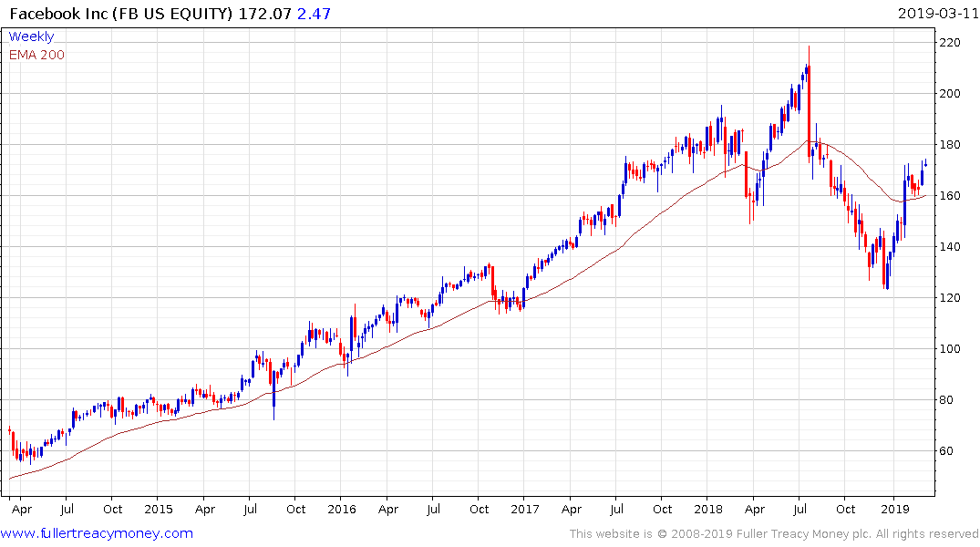
Task: Click the last price value 172.07
Action: [x=265, y=14]
